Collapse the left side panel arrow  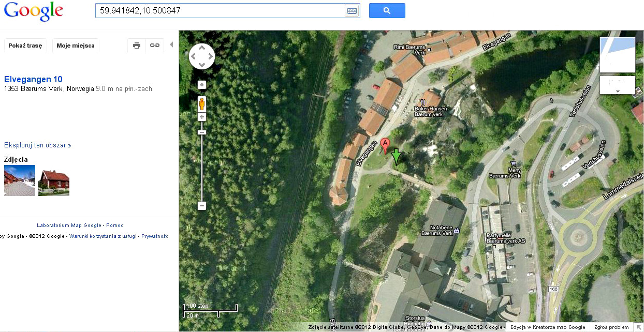(171, 45)
